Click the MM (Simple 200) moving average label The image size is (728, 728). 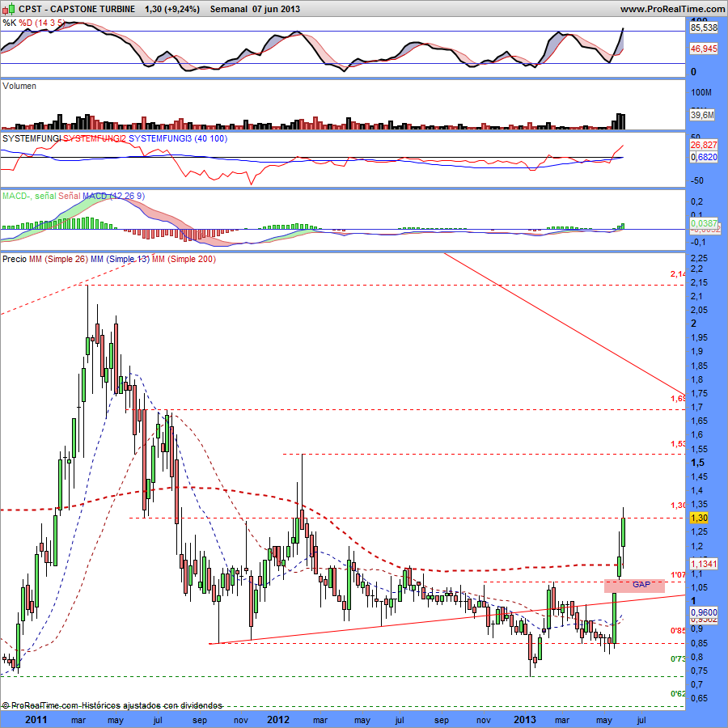click(x=184, y=259)
